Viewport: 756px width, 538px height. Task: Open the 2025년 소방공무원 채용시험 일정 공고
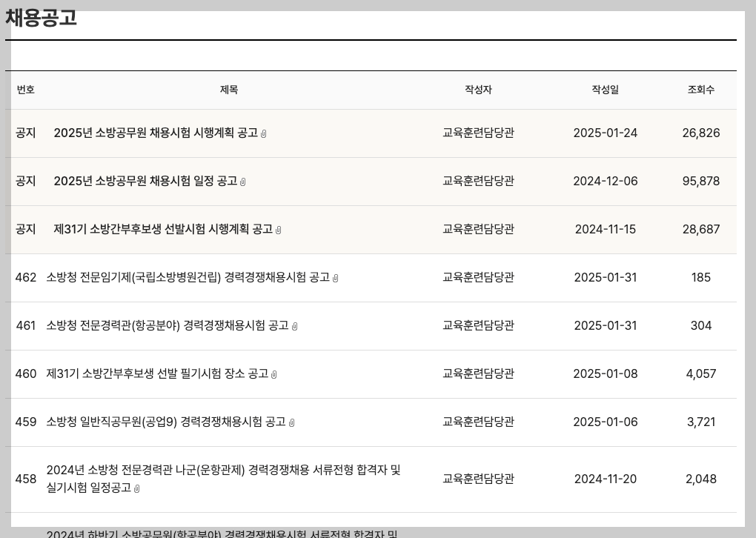(148, 181)
